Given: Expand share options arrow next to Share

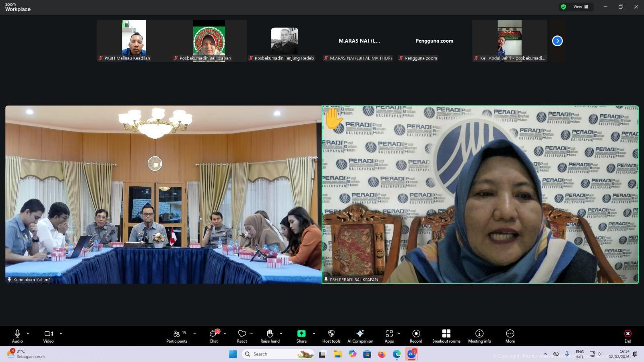Looking at the screenshot, I should click(314, 333).
